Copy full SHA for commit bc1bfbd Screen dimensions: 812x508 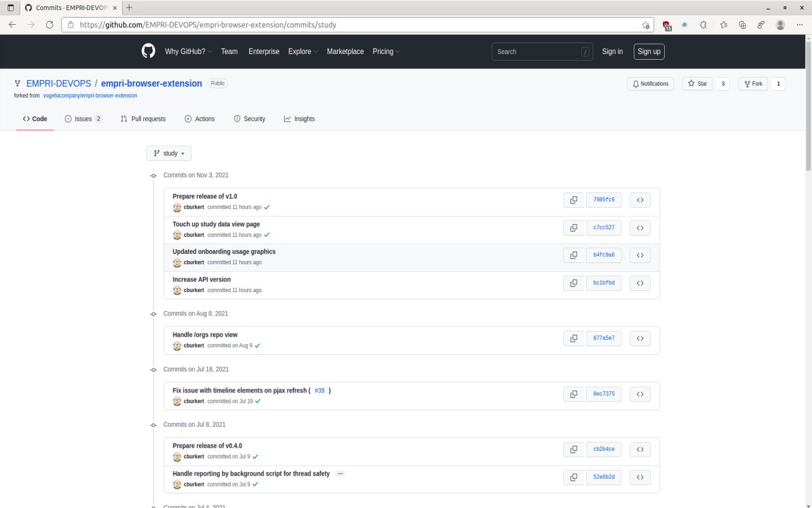point(573,283)
